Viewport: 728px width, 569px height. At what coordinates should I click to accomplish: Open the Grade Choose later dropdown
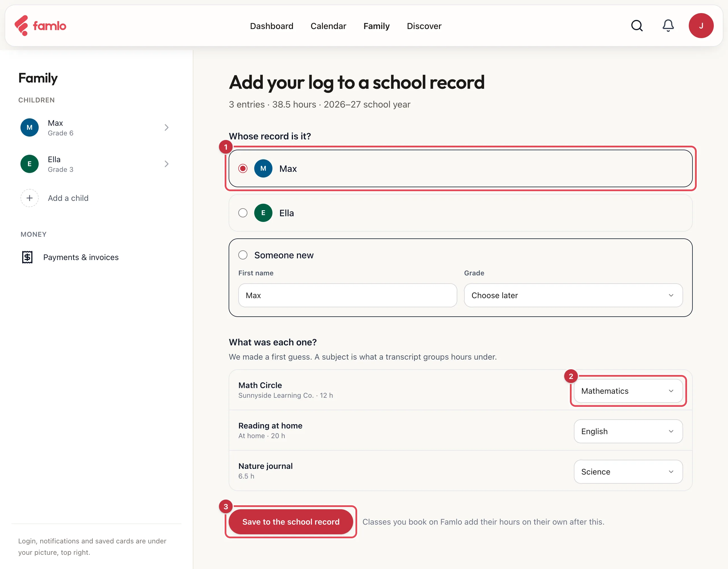coord(573,295)
